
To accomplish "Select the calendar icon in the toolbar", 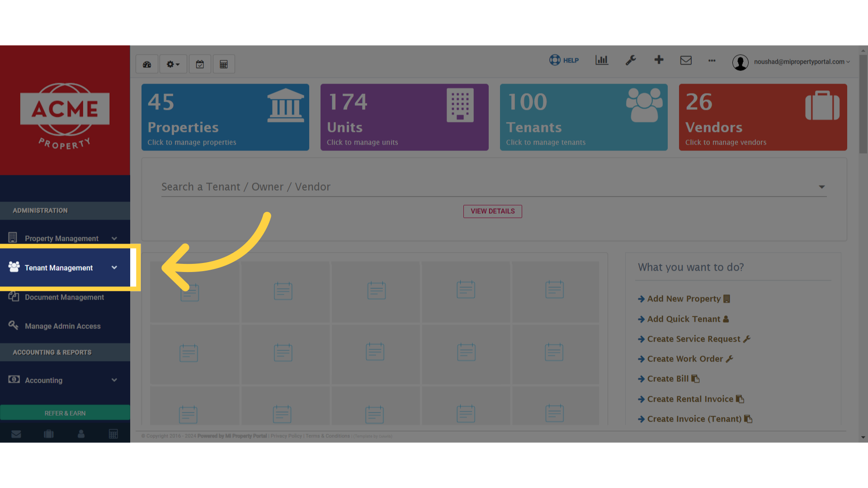I will point(200,64).
